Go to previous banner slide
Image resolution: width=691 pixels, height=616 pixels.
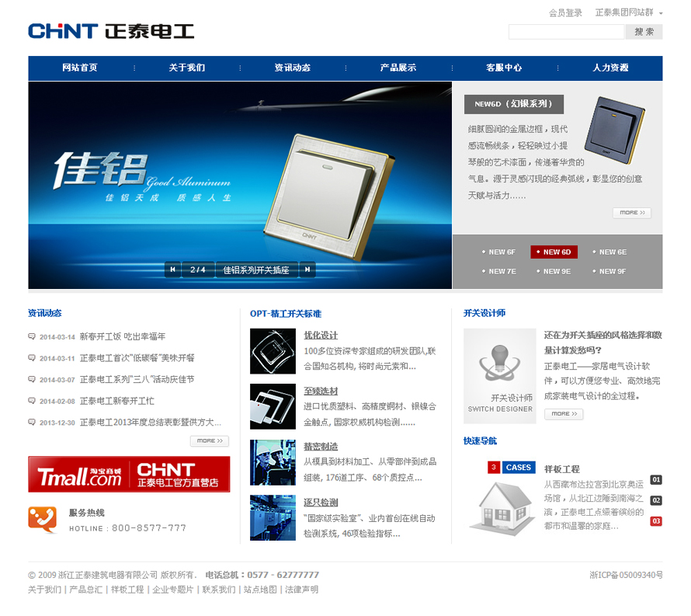tap(172, 270)
